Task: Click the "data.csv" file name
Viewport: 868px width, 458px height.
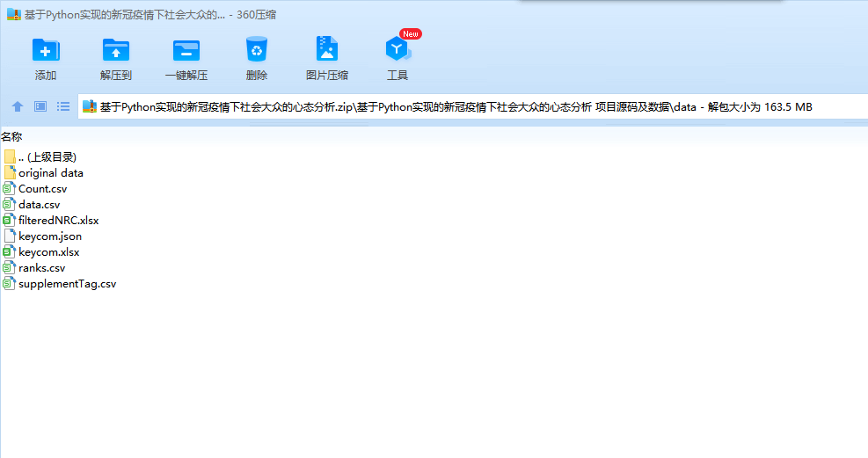Action: tap(40, 205)
